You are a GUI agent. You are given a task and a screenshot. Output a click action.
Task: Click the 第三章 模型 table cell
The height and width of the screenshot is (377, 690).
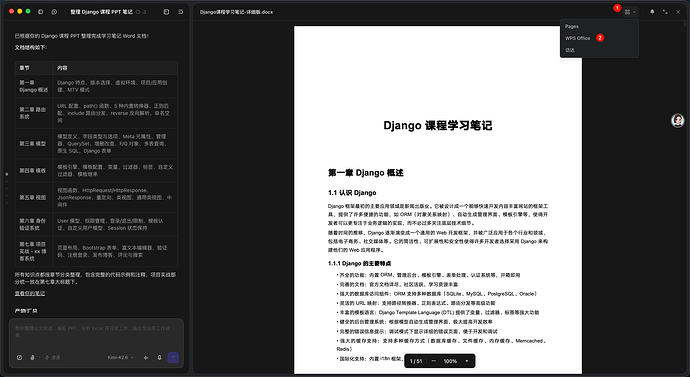34,143
